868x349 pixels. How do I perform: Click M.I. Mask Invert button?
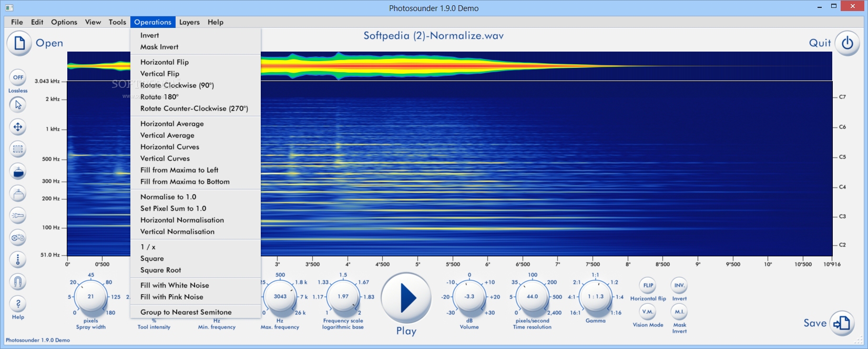coord(679,312)
